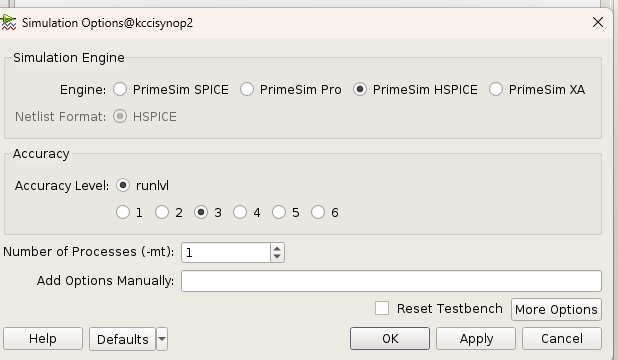This screenshot has height=360, width=618.
Task: Click the Help button
Action: click(x=43, y=339)
